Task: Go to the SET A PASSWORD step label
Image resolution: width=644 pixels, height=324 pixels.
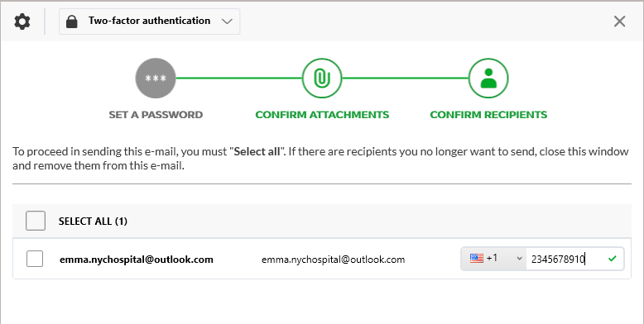Action: (x=156, y=115)
